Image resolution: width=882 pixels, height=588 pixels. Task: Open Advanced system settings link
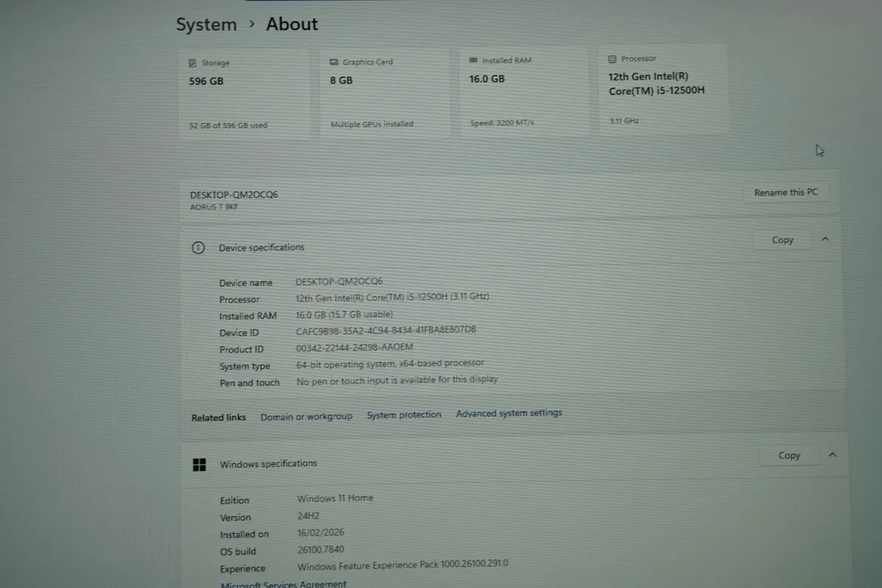(x=509, y=413)
